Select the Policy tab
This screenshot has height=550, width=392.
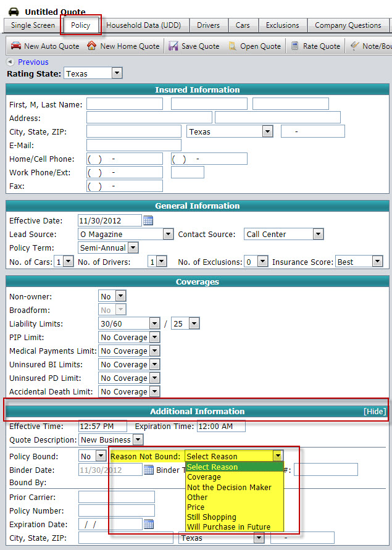pos(81,25)
